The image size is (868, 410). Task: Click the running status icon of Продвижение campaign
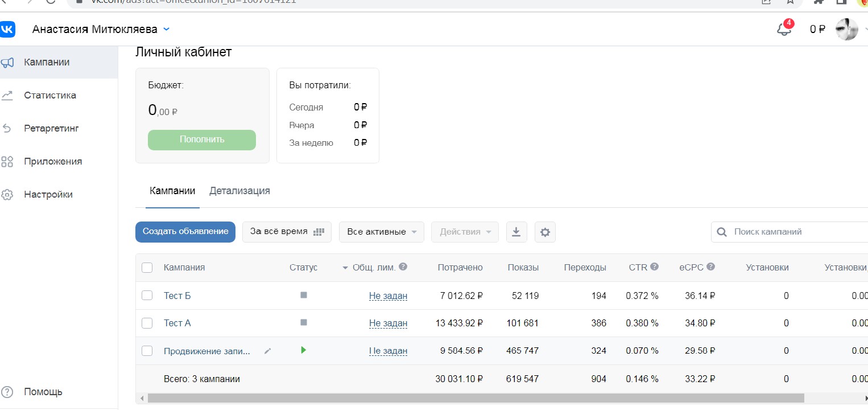303,350
